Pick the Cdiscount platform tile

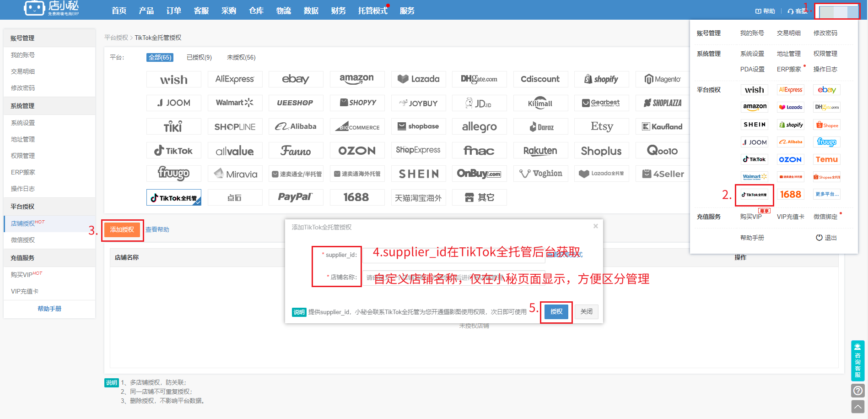pyautogui.click(x=540, y=79)
